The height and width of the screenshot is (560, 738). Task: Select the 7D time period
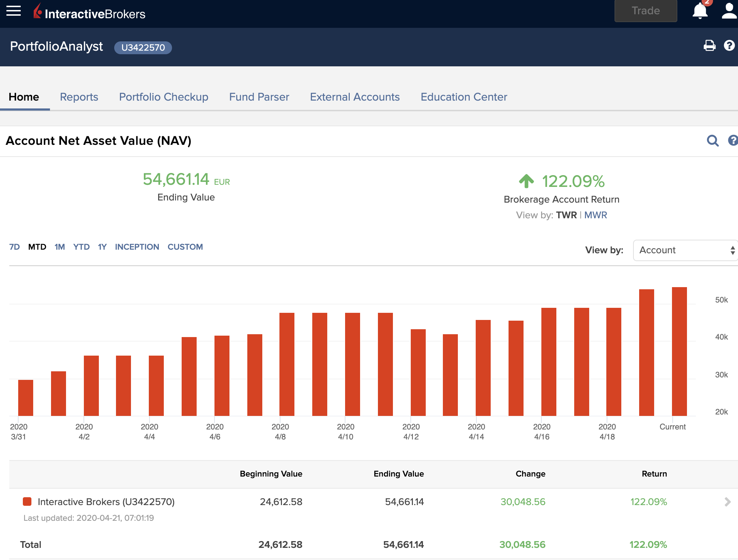tap(14, 247)
